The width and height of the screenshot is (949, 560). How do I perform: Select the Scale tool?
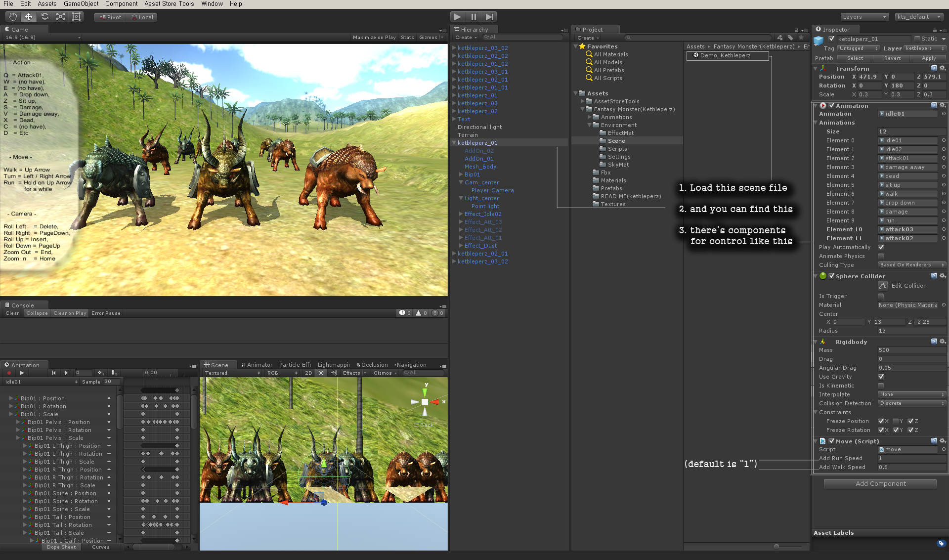point(60,17)
